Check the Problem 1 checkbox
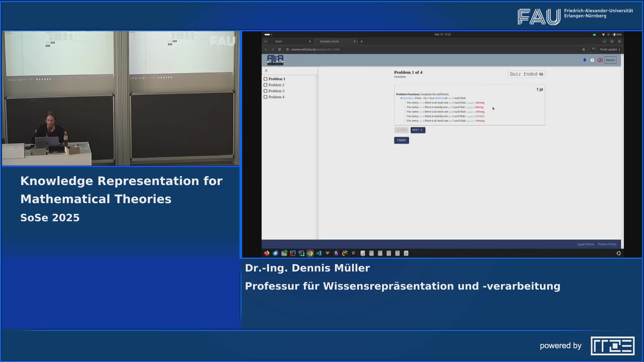Screen dimensions: 644x362 coord(266,79)
